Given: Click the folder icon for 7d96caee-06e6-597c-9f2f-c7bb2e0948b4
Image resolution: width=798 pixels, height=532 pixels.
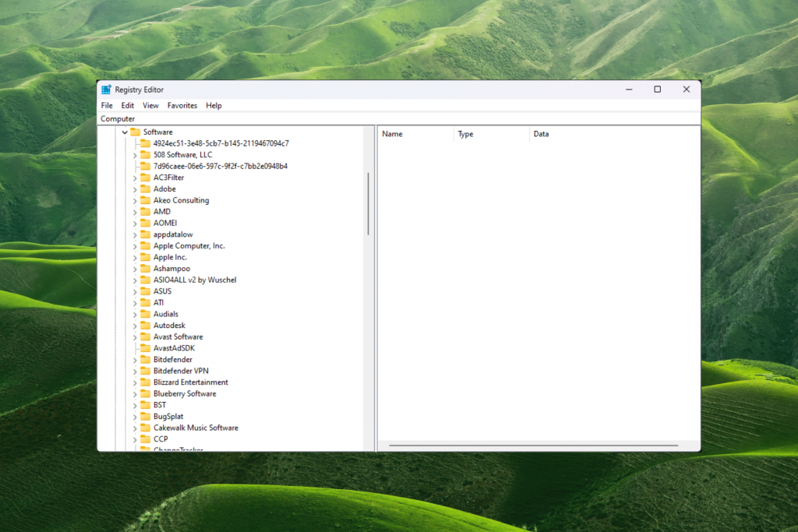Looking at the screenshot, I should point(146,166).
